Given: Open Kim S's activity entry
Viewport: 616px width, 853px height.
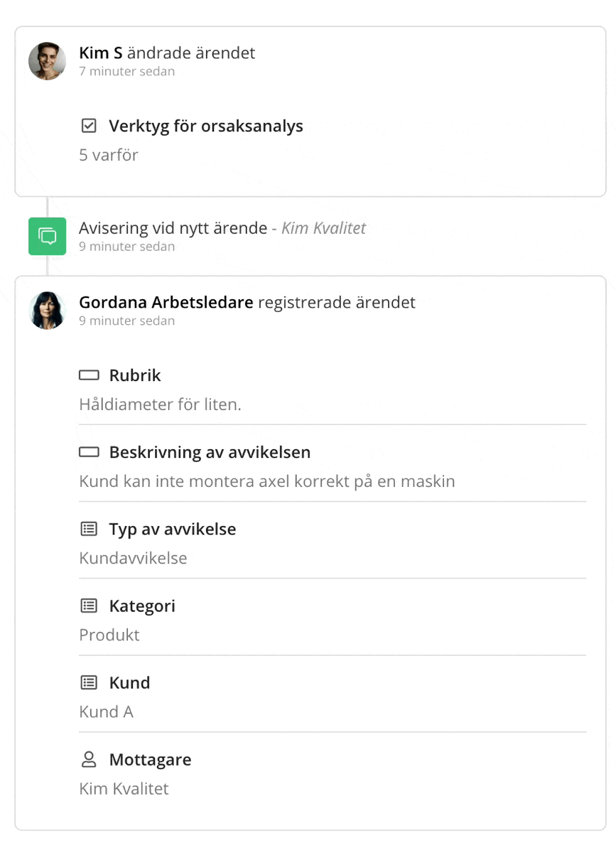Looking at the screenshot, I should 168,53.
